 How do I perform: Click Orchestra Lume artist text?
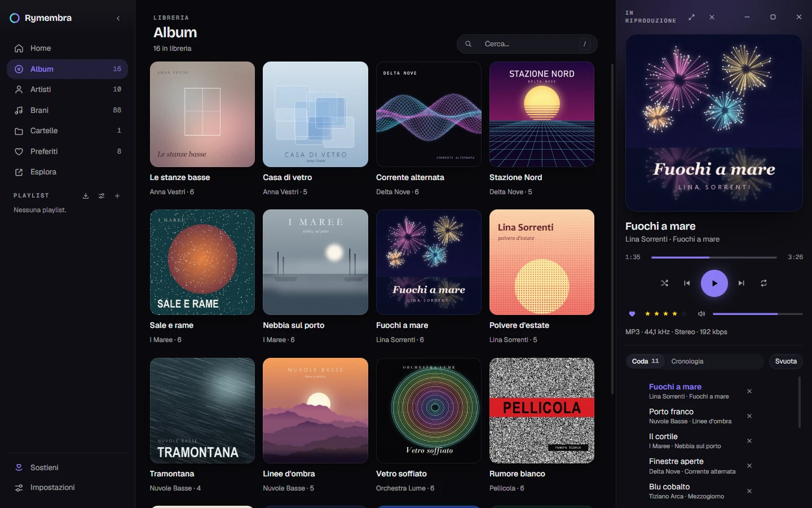401,488
